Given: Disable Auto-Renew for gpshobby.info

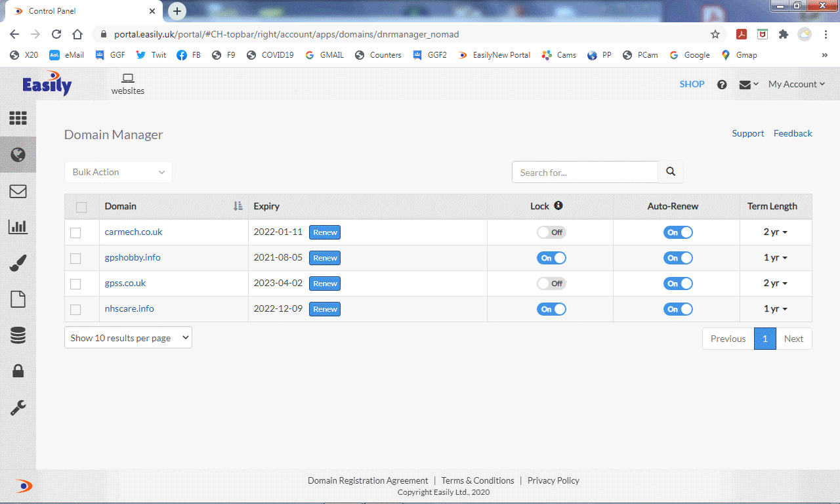Looking at the screenshot, I should point(678,258).
